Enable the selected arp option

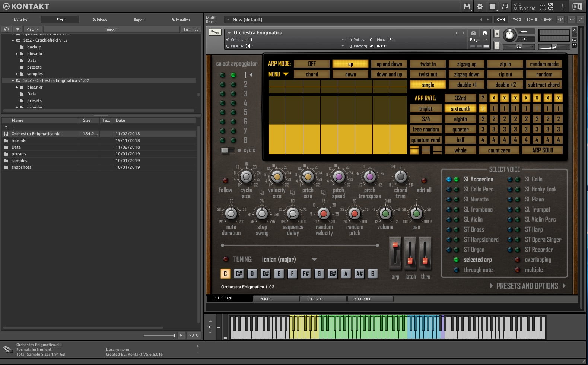click(456, 260)
